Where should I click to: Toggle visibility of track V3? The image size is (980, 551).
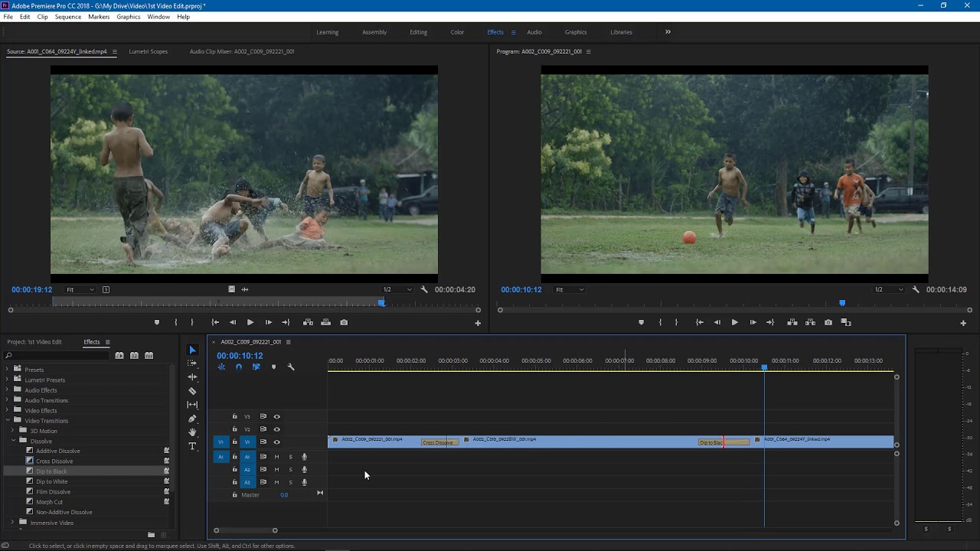coord(277,416)
